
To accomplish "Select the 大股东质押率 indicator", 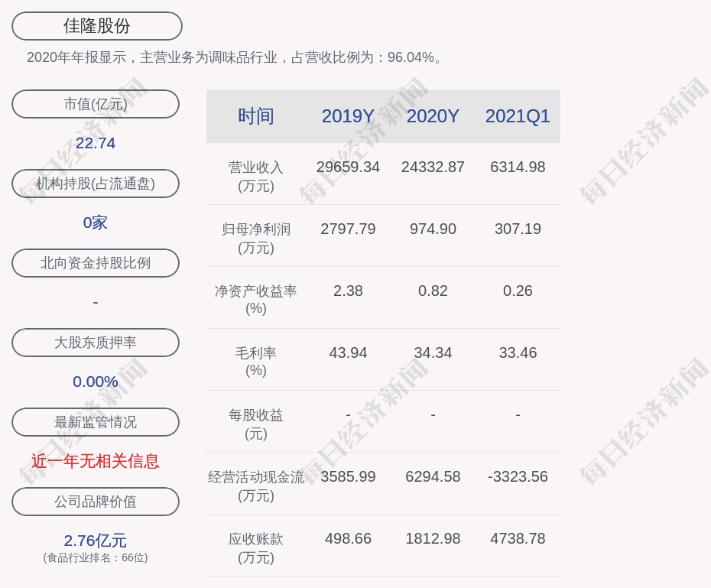I will click(x=95, y=343).
